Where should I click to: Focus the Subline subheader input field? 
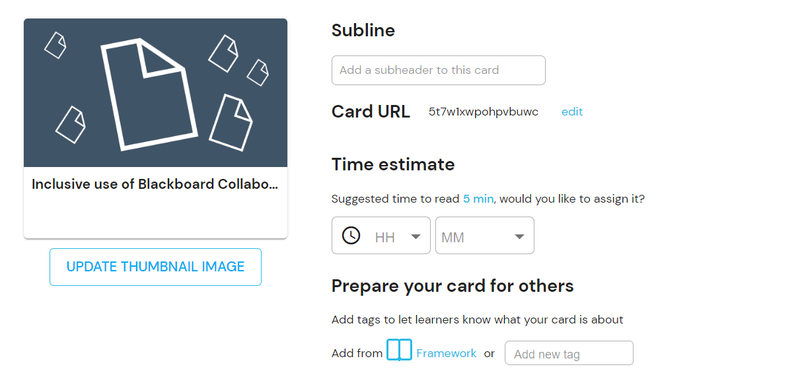pyautogui.click(x=438, y=70)
